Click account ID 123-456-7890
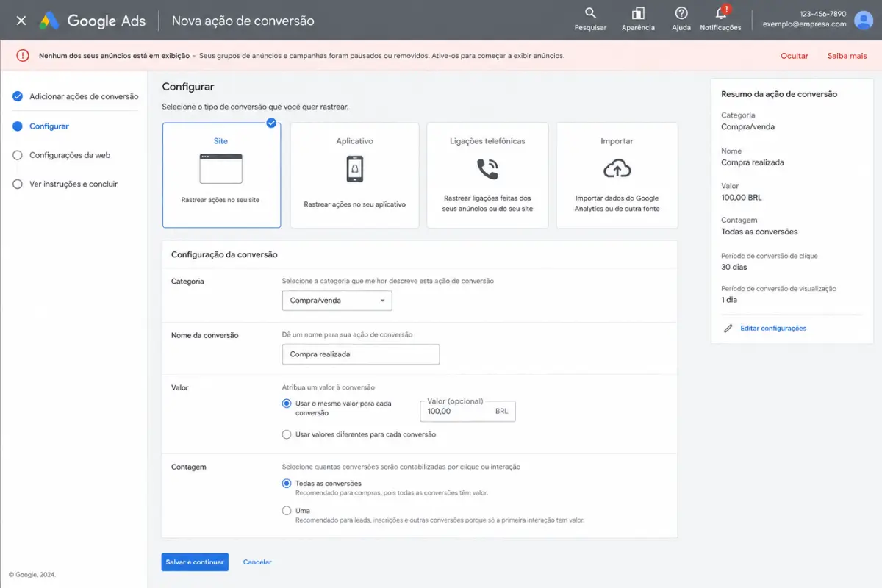The image size is (882, 588). pos(823,14)
